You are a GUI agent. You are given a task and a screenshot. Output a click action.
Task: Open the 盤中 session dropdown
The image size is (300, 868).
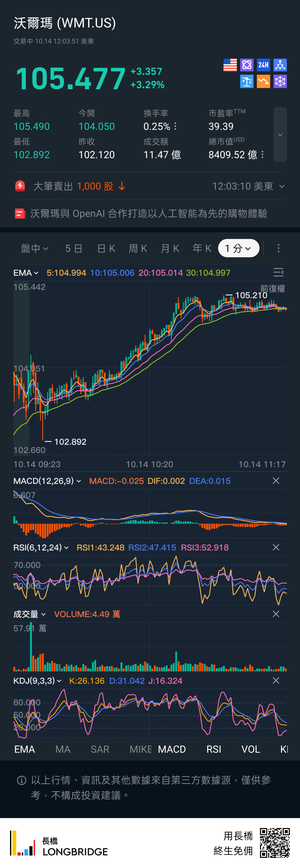(34, 248)
